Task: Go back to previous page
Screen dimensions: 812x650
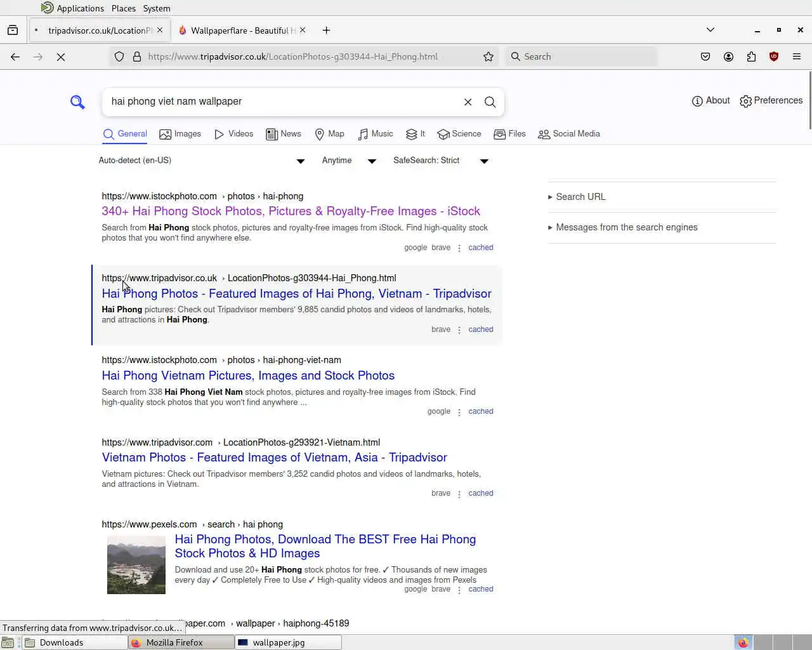Action: pyautogui.click(x=15, y=56)
